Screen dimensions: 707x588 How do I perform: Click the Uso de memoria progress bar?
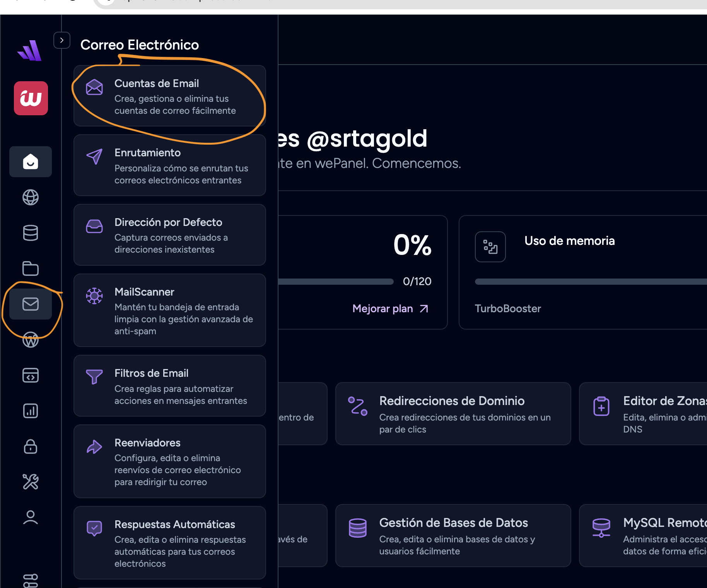tap(591, 282)
